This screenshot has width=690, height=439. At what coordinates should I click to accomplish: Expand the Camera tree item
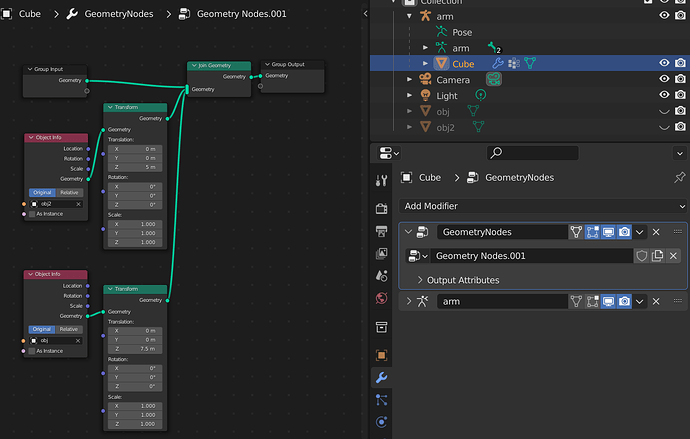pos(409,80)
